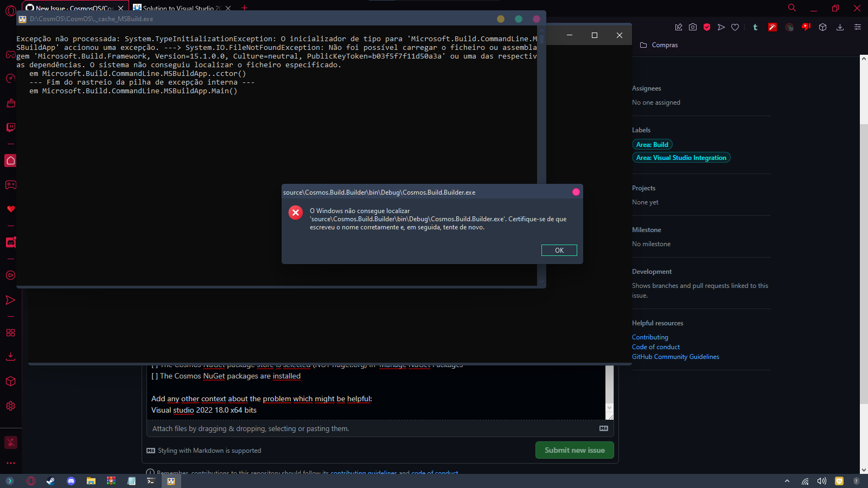Launch Steam from the taskbar
Viewport: 868px width, 488px height.
pyautogui.click(x=50, y=481)
